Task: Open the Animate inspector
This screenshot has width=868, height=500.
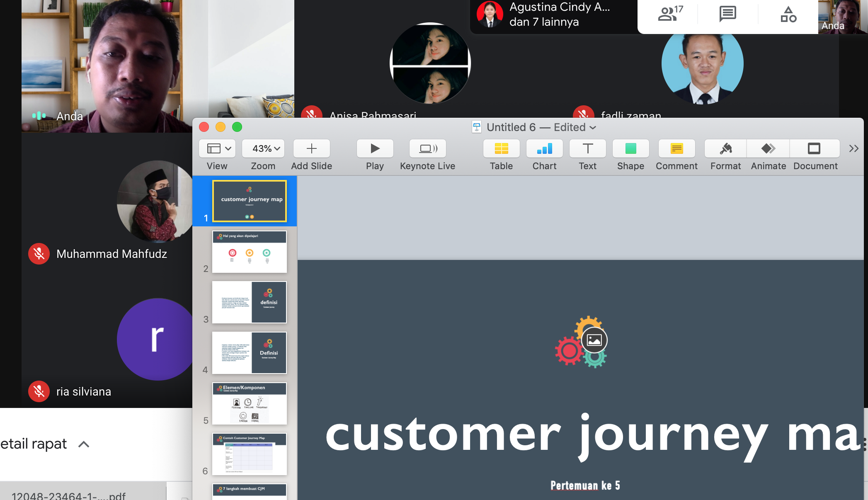Action: pos(768,148)
